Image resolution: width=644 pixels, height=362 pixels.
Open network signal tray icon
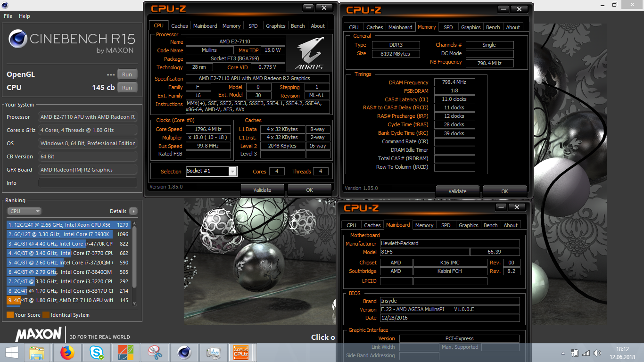[586, 353]
